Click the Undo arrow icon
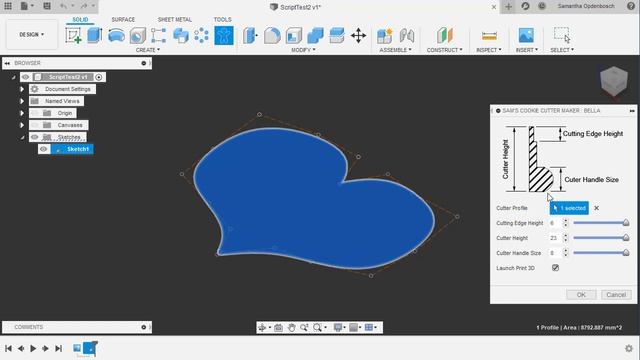Image resolution: width=640 pixels, height=360 pixels. (x=63, y=6)
